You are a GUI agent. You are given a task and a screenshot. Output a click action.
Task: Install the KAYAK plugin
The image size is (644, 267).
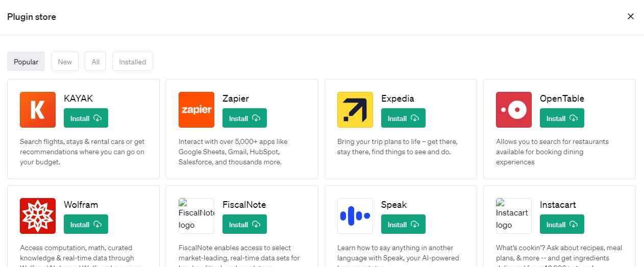point(86,118)
